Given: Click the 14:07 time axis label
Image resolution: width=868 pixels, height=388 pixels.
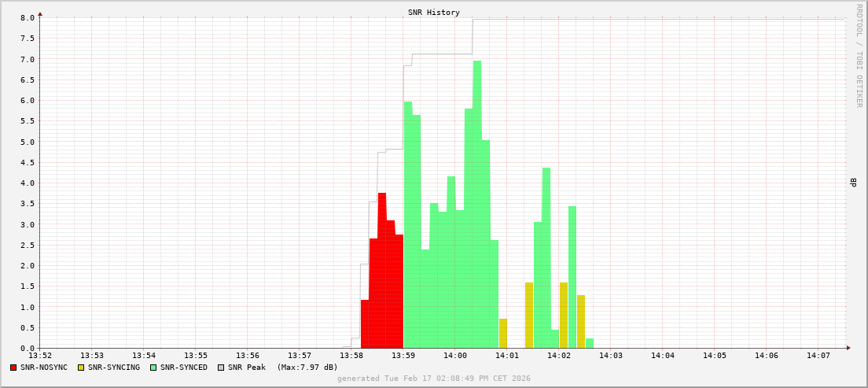Looking at the screenshot, I should (x=818, y=356).
